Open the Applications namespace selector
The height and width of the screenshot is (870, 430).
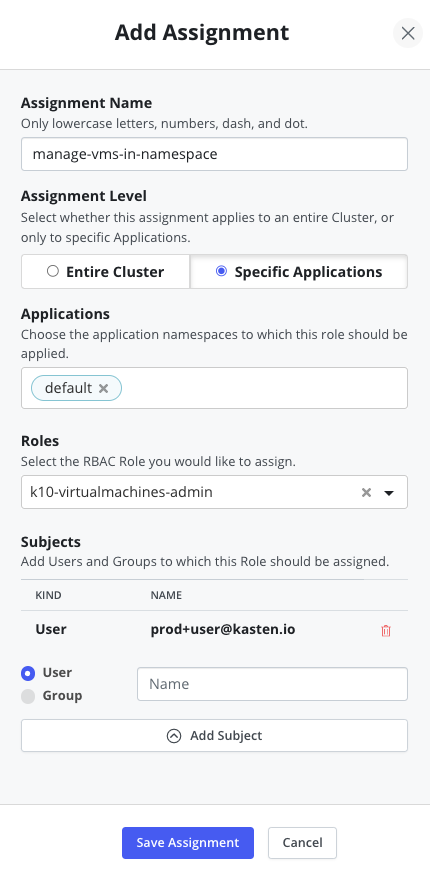(x=214, y=388)
